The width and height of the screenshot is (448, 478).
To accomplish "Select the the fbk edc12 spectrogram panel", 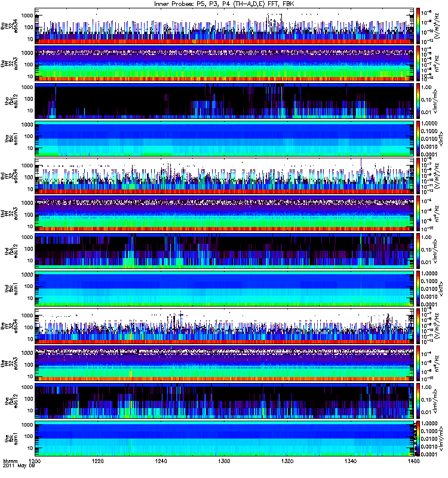I will tap(225, 401).
